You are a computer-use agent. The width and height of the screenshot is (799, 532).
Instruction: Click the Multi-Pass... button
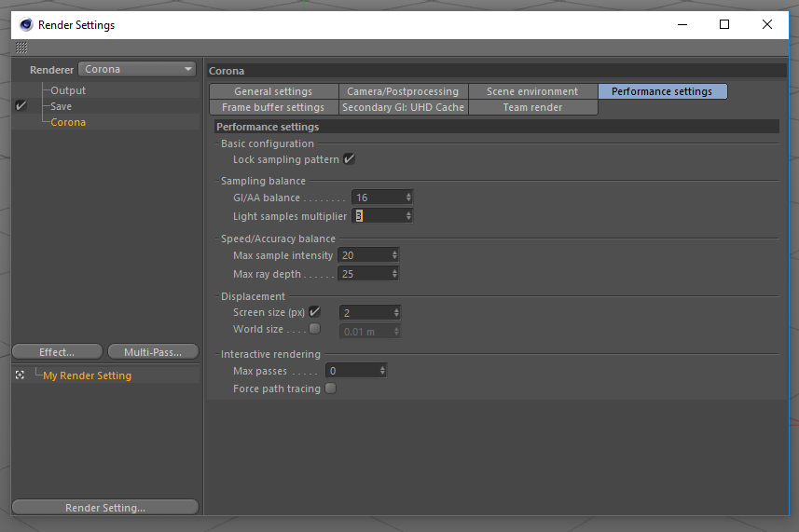153,352
